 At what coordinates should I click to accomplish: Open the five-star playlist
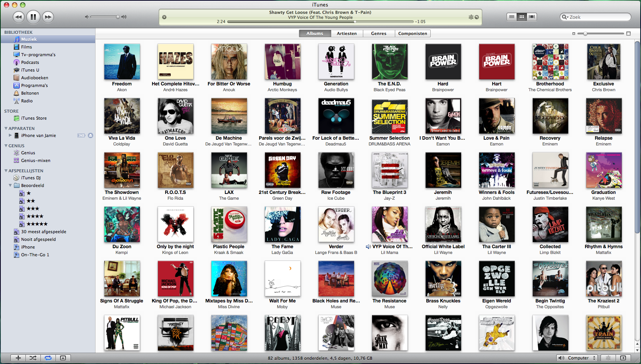point(48,224)
